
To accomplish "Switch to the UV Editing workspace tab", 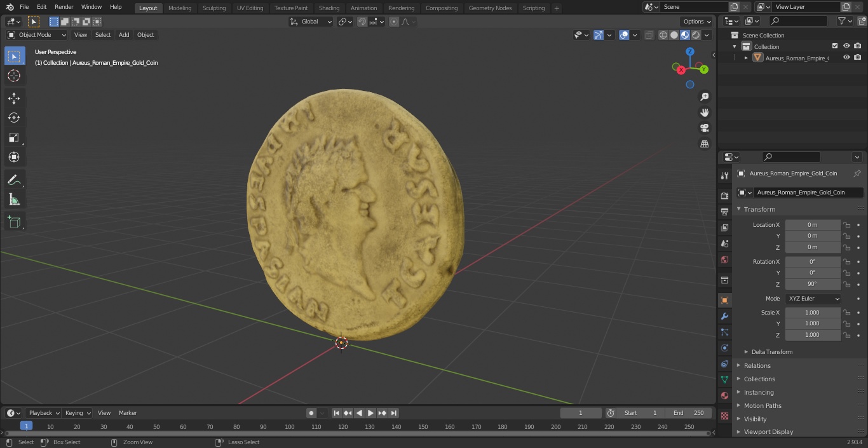I will pos(250,8).
